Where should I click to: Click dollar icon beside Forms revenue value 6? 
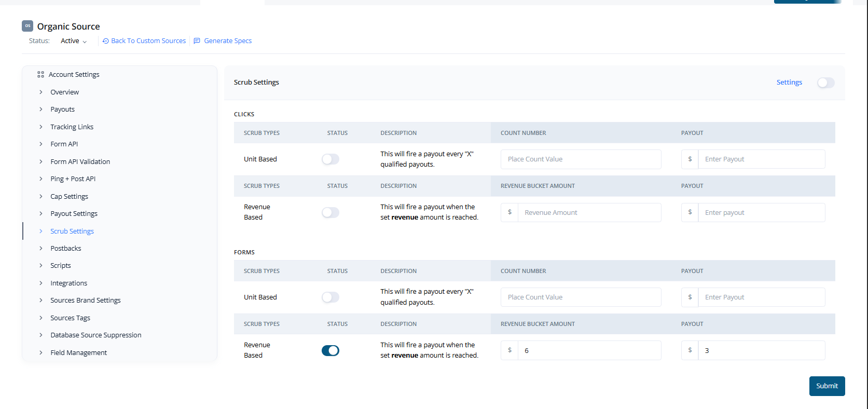tap(509, 350)
